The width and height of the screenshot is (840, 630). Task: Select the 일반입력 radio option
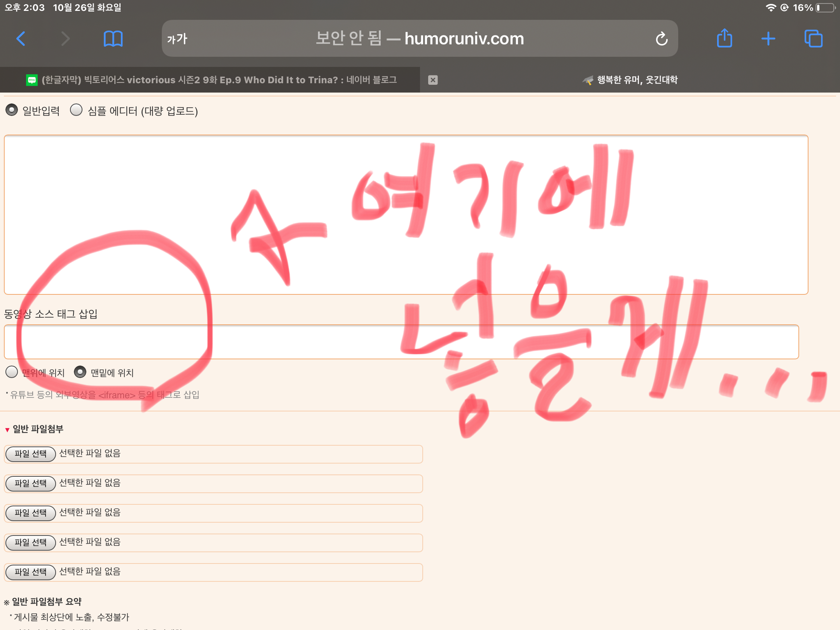click(12, 110)
